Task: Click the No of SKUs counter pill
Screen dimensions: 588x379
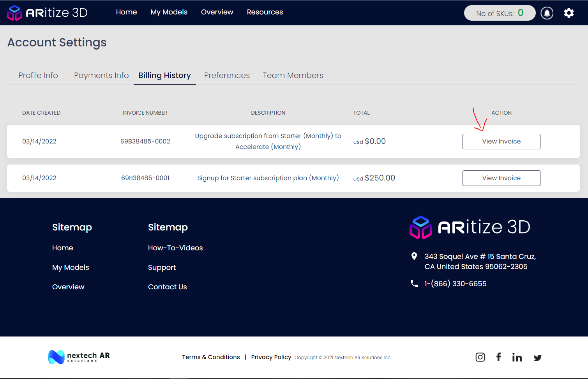Action: point(500,13)
